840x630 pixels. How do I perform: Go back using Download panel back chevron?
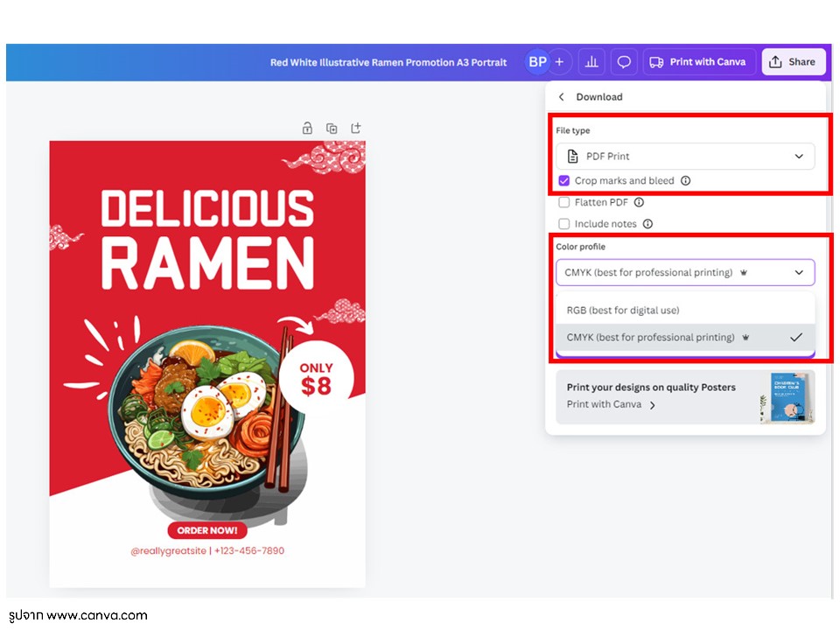(562, 97)
